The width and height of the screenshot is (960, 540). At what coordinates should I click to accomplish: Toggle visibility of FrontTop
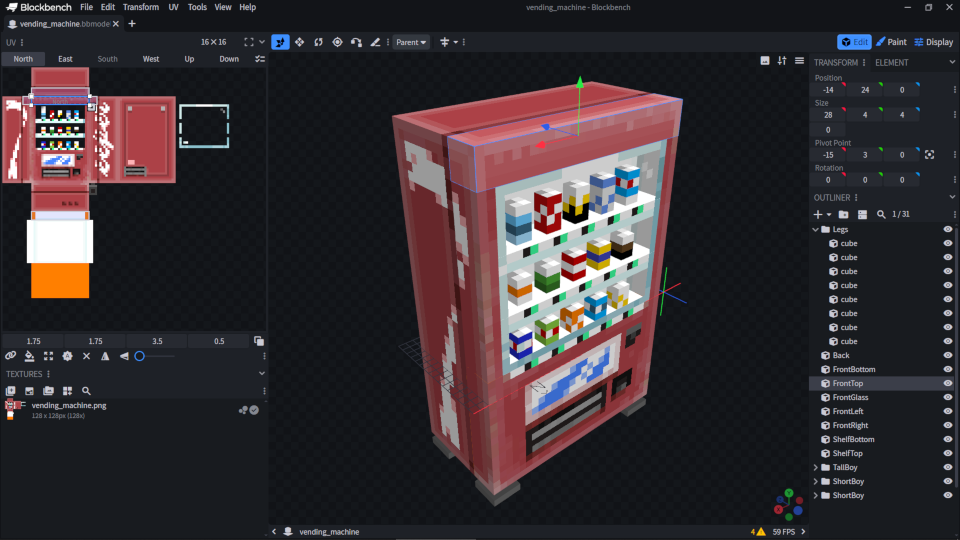[x=948, y=383]
